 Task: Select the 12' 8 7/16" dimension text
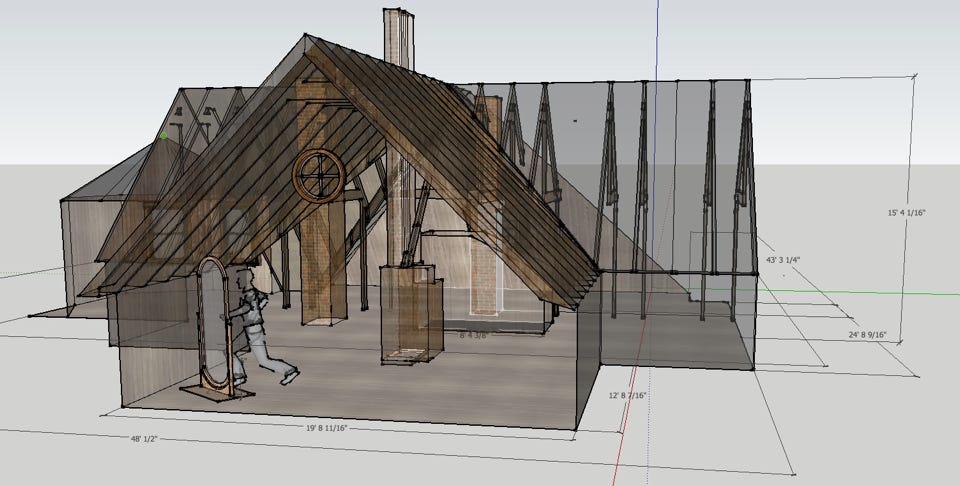pos(627,395)
